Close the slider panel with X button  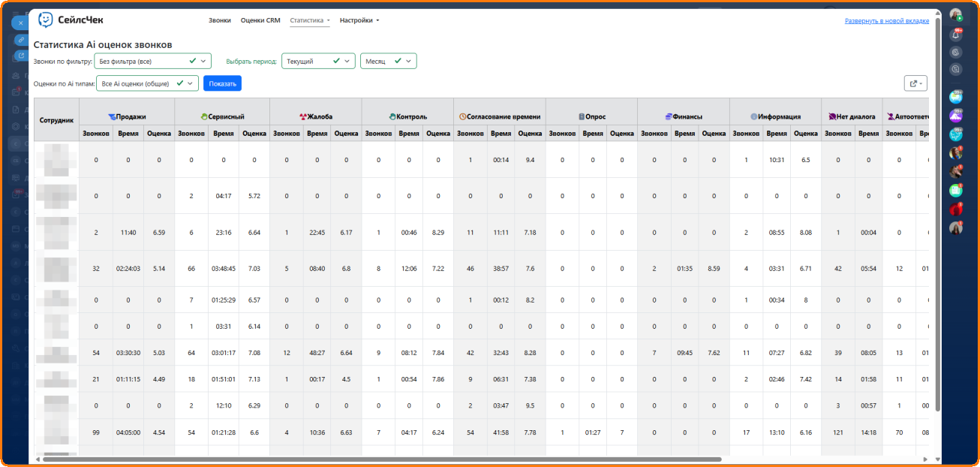[21, 23]
